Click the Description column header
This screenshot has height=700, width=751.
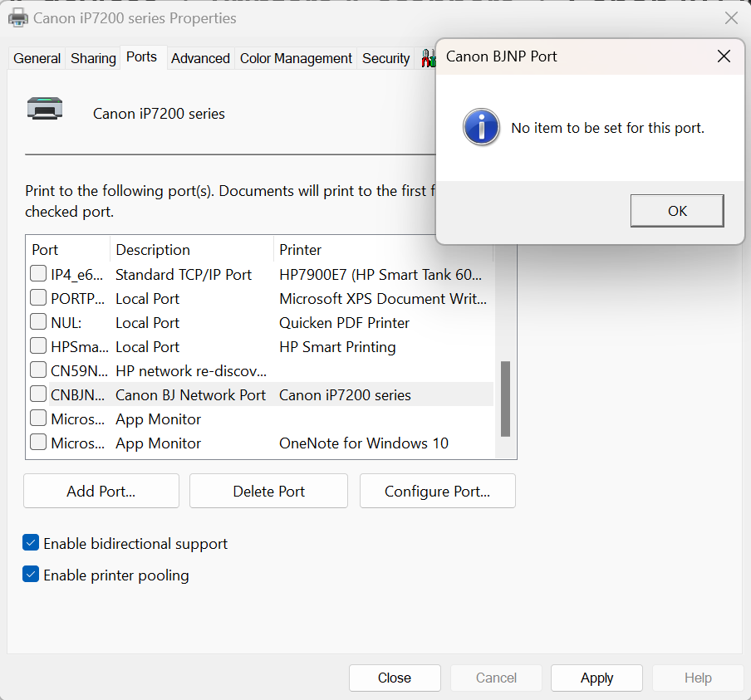153,250
